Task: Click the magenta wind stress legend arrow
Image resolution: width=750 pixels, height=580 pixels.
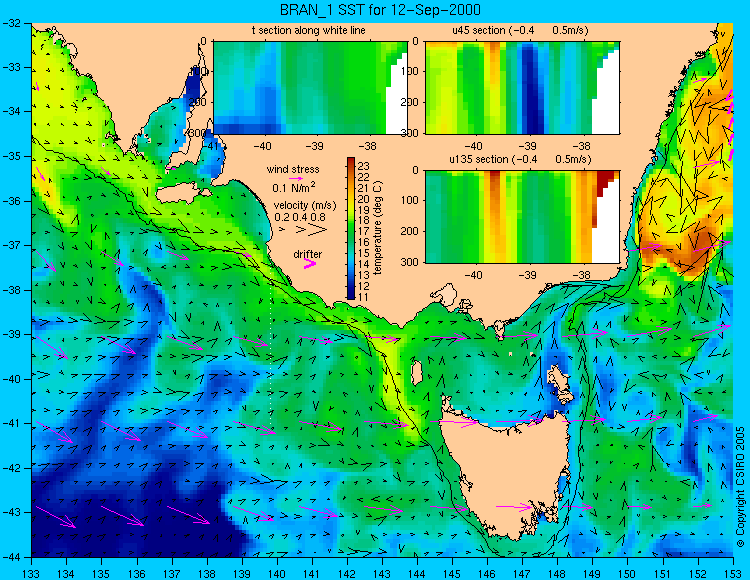Action: [296, 178]
